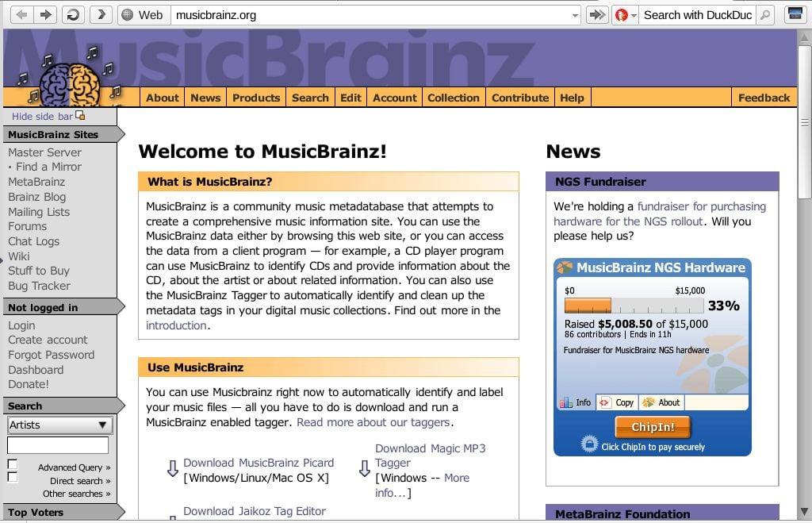Viewport: 812px width, 523px height.
Task: Click the Hide side bar link
Action: pyautogui.click(x=43, y=116)
